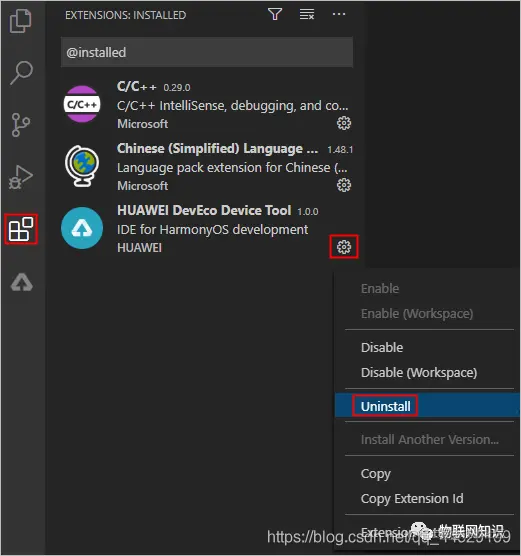Click the C/C++ extension icon
Viewport: 521px width, 556px height.
[x=82, y=104]
